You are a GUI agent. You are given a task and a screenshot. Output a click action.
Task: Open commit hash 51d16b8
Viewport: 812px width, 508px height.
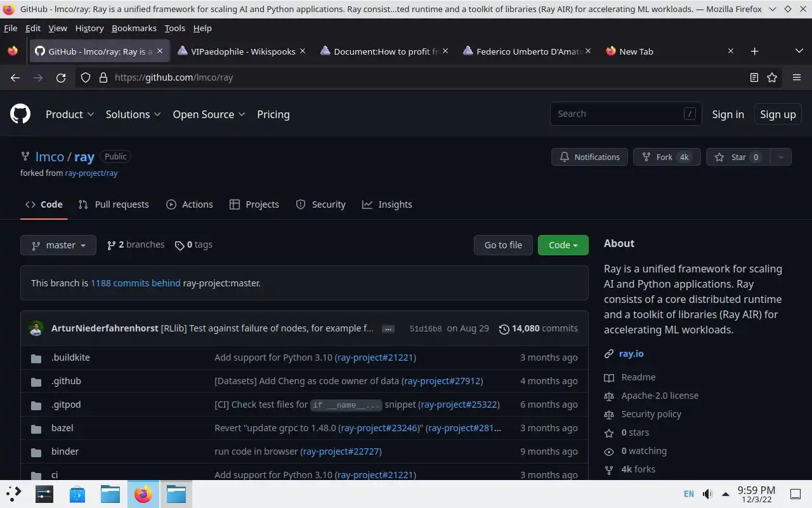pyautogui.click(x=426, y=329)
